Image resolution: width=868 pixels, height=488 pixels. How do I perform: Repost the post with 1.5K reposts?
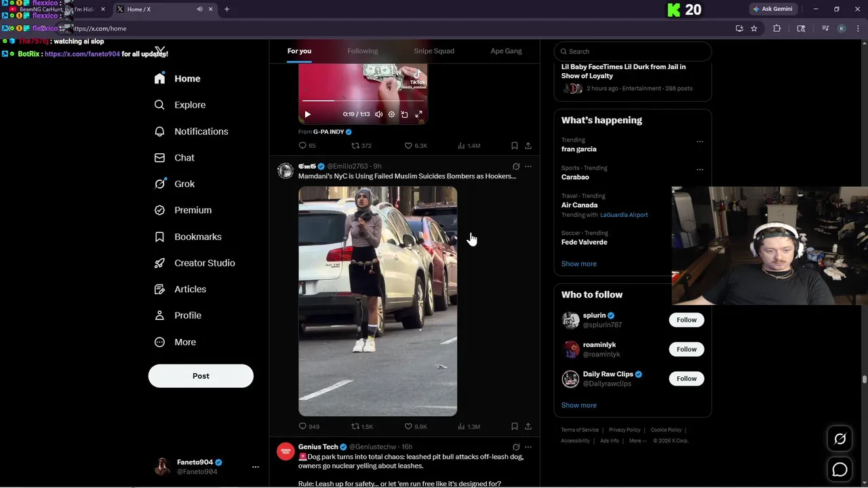[x=362, y=426]
